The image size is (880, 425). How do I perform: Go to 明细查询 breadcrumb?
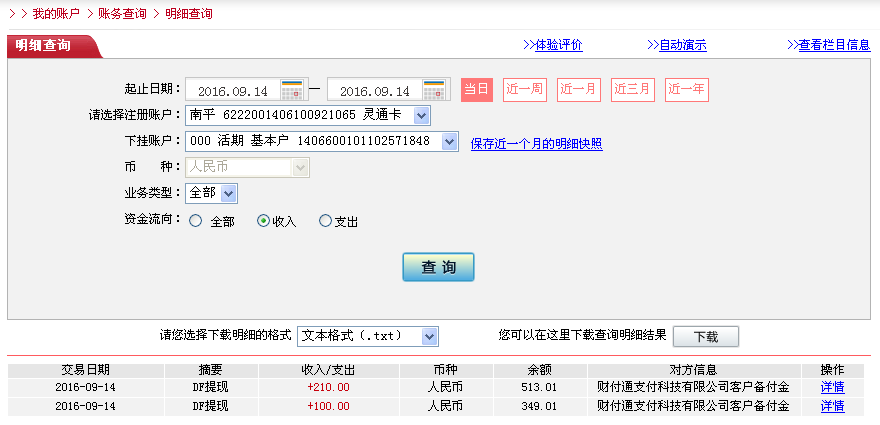click(x=189, y=14)
